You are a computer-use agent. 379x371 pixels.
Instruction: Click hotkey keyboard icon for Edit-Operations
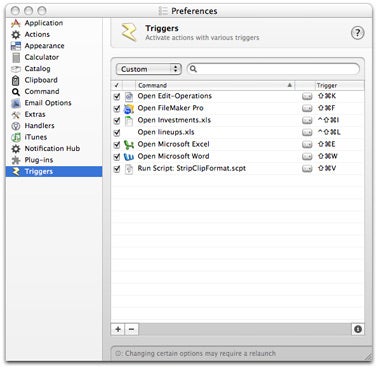tap(307, 96)
